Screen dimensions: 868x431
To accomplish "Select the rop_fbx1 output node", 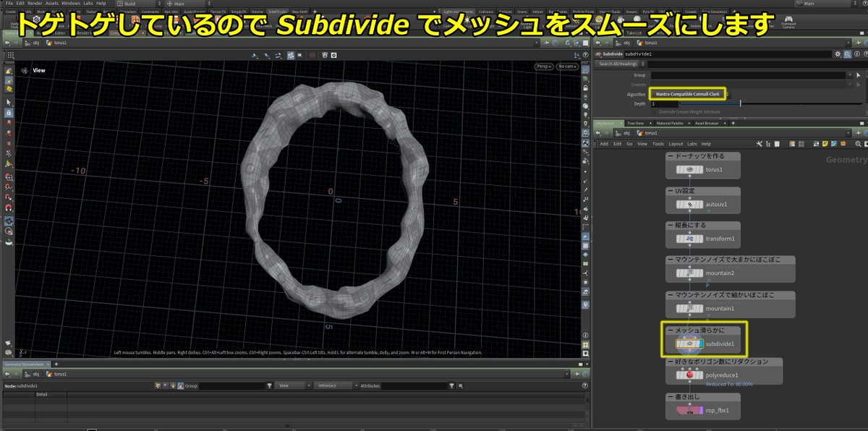I will click(689, 411).
